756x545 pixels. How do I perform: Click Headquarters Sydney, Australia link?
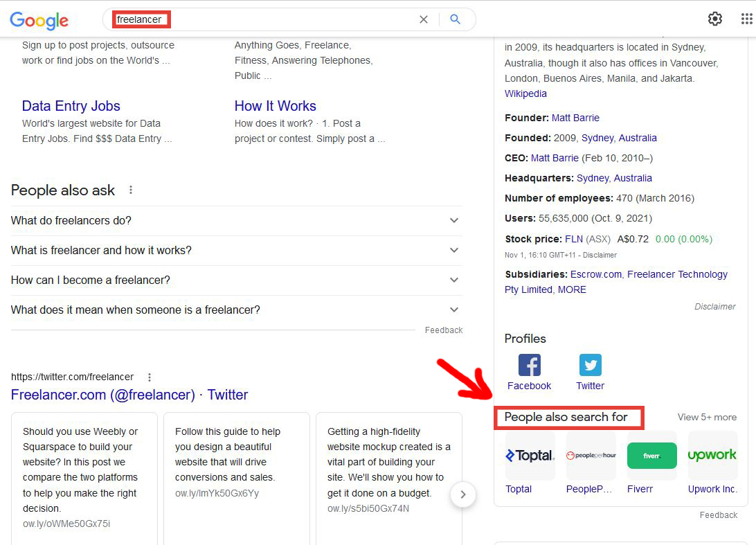[x=614, y=178]
